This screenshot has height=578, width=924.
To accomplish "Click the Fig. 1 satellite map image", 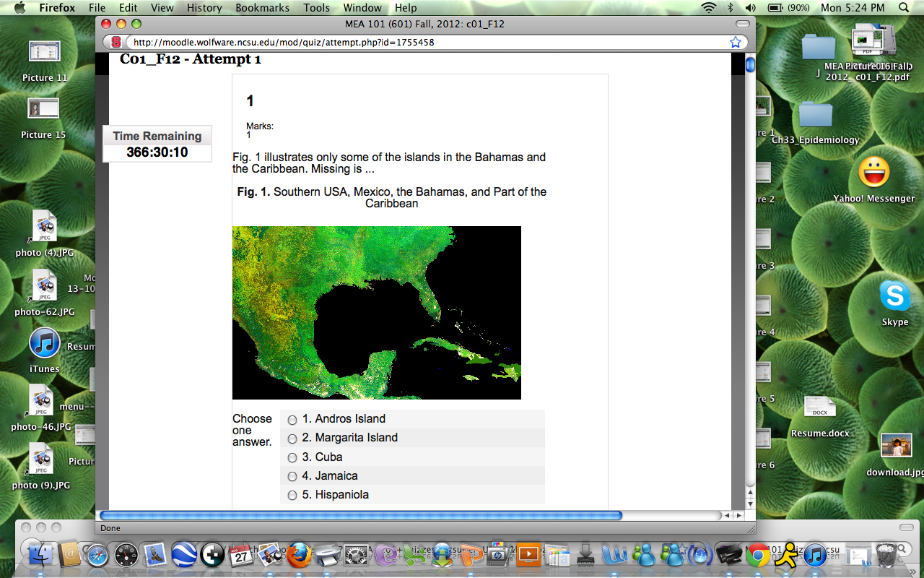I will coord(376,313).
